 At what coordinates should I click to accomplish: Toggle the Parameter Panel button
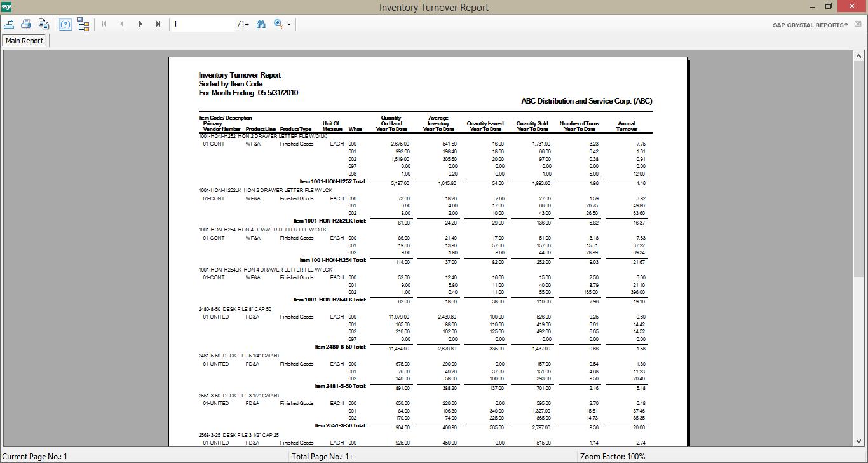[x=65, y=24]
